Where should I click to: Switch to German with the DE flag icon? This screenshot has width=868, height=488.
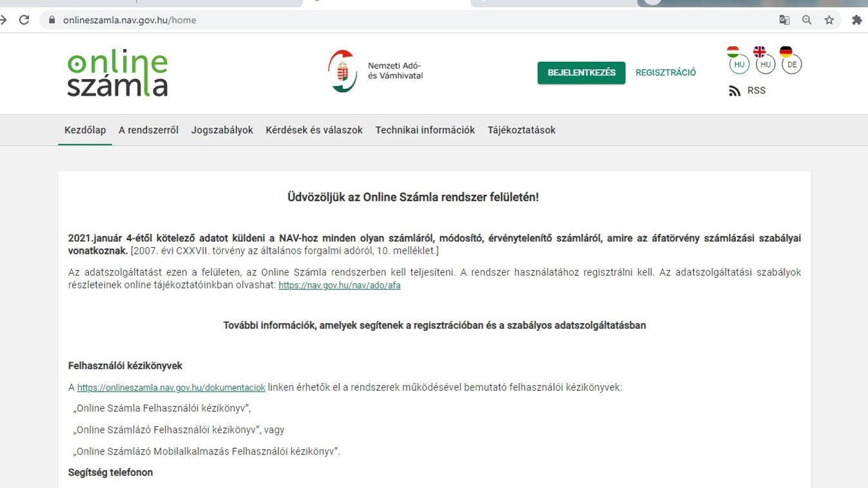click(x=791, y=60)
